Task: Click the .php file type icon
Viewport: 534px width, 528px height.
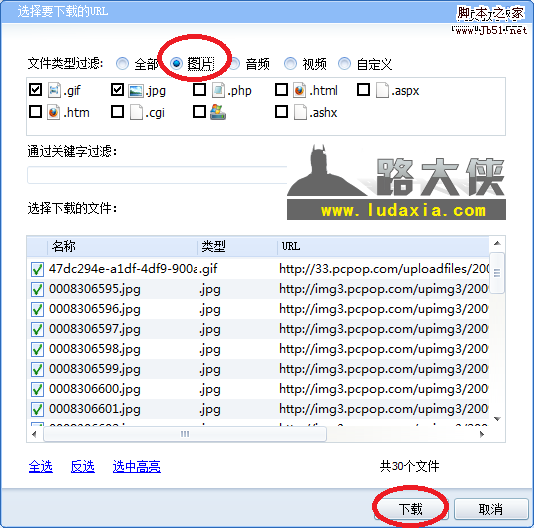Action: [218, 90]
